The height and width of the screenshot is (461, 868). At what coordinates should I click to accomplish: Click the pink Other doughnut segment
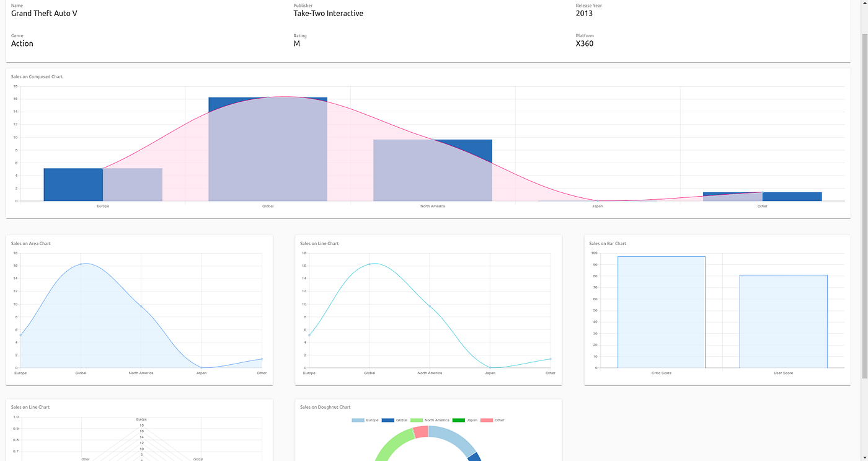(421, 432)
